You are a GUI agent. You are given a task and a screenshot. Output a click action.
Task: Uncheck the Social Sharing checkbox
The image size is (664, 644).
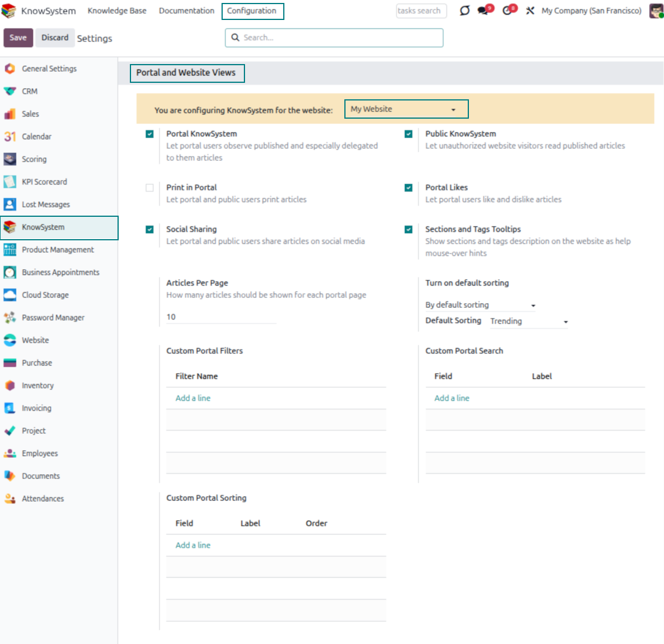[x=150, y=230]
